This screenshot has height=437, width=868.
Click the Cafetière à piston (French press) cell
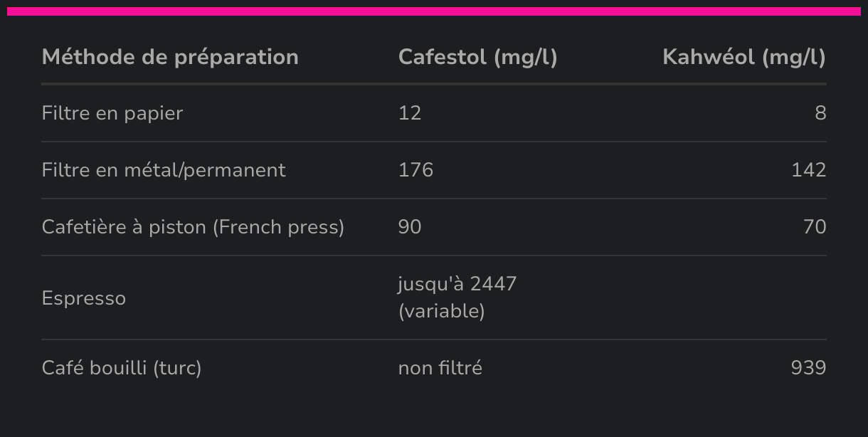(193, 227)
